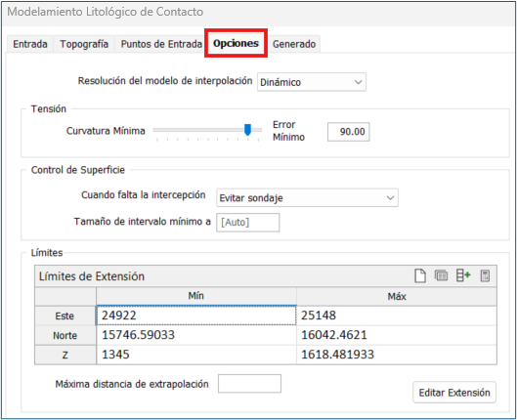Click the Mín column header
Viewport: 517px width, 420px height.
196,296
